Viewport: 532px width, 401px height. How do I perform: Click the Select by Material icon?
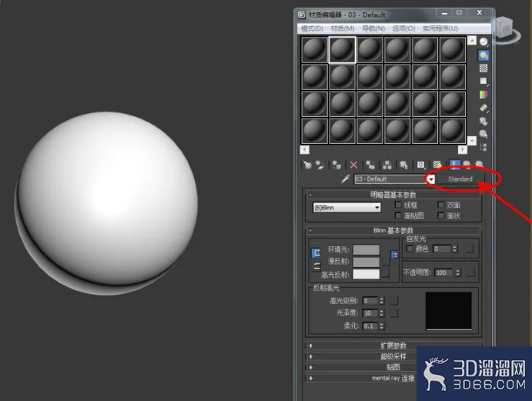click(x=483, y=134)
